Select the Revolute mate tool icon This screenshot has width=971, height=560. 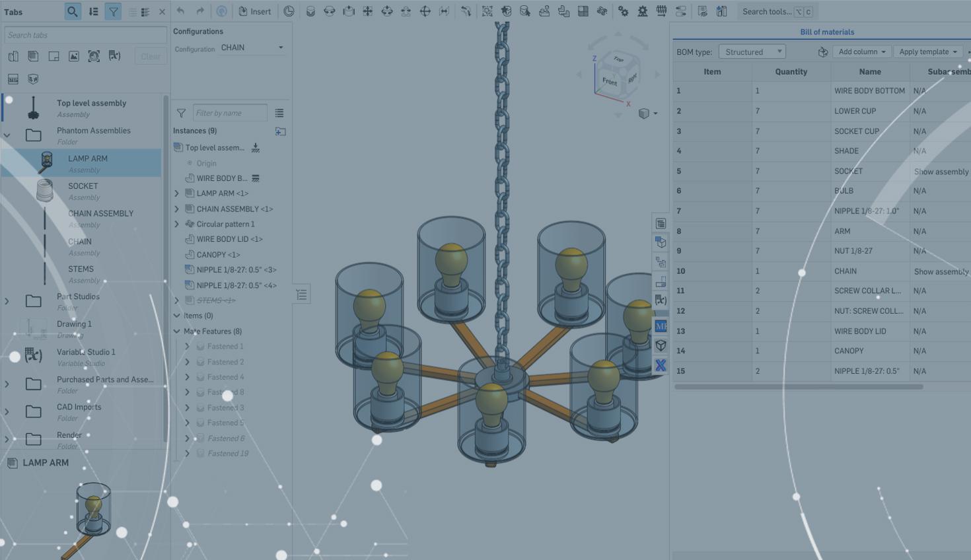(x=330, y=11)
